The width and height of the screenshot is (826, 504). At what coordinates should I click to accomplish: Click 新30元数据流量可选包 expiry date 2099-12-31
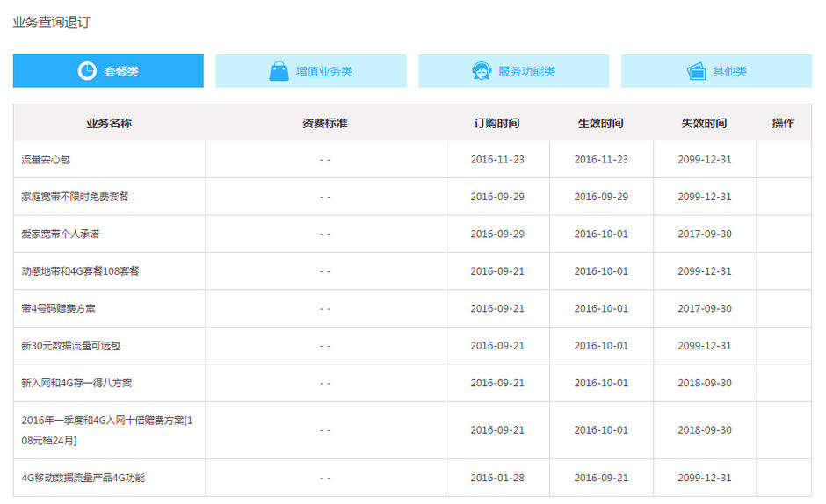click(705, 346)
